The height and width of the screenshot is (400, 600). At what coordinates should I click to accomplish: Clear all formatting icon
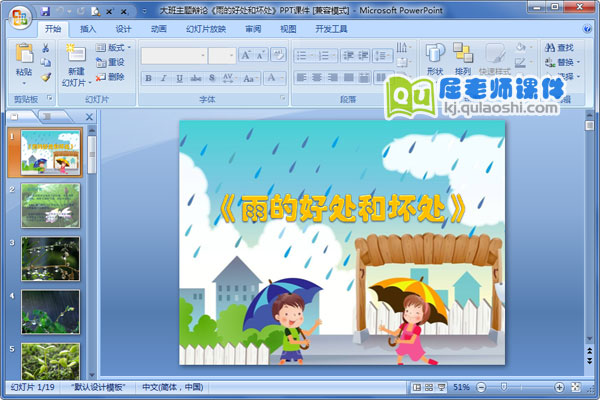[x=278, y=55]
